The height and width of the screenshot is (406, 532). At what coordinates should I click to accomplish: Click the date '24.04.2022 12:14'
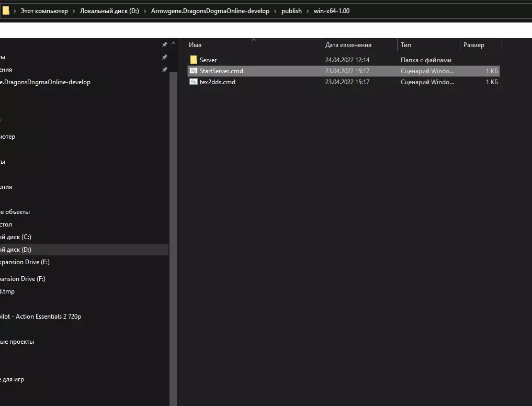[x=347, y=60]
